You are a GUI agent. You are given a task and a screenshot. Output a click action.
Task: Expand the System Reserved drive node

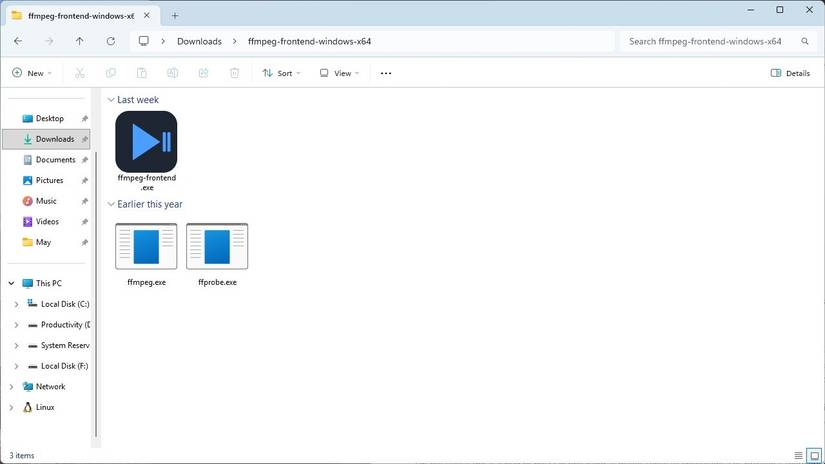16,346
